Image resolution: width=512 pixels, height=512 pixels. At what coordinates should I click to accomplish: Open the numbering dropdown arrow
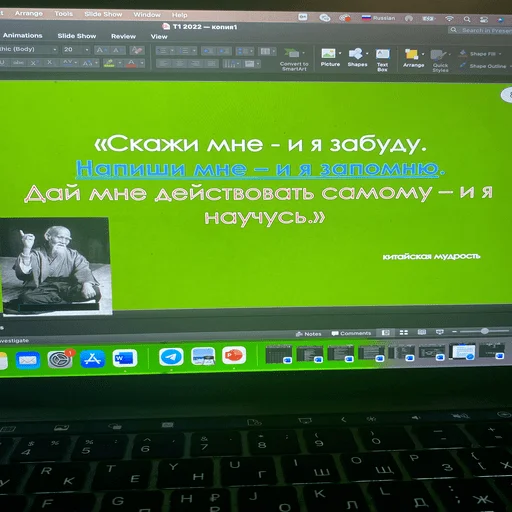pyautogui.click(x=194, y=51)
